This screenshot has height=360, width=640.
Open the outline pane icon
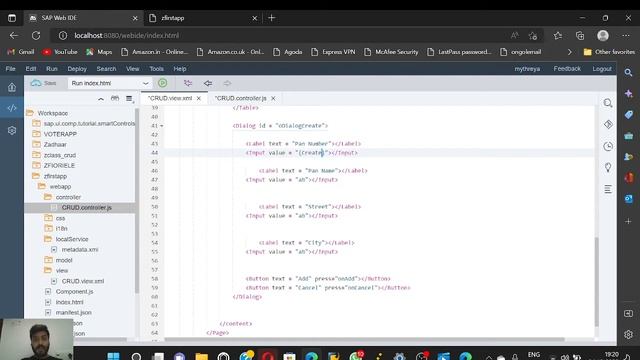coord(608,189)
